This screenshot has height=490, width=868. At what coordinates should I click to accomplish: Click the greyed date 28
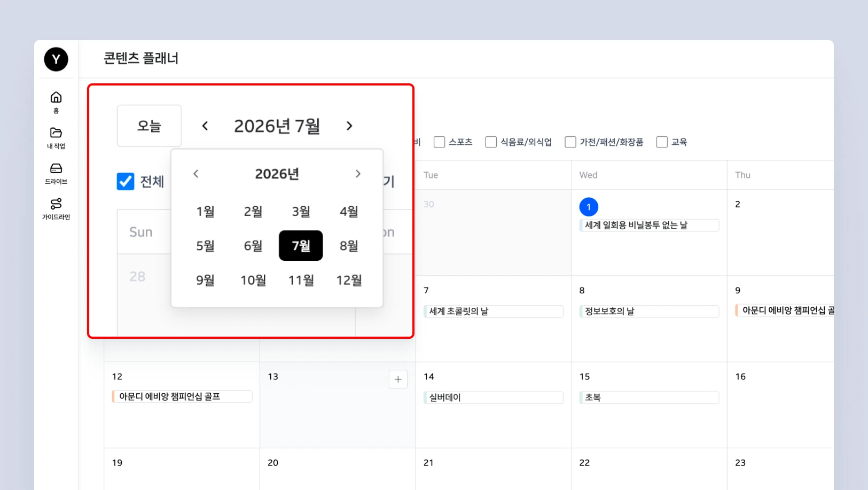[x=137, y=276]
